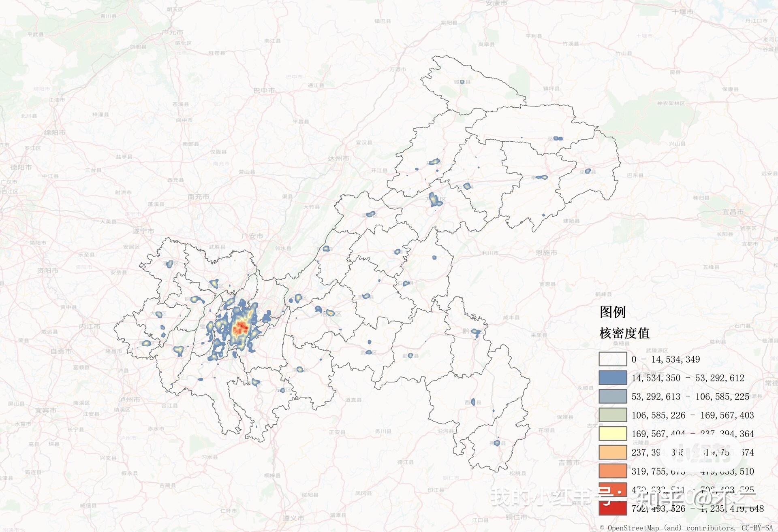This screenshot has width=778, height=532.
Task: Click the 广元市 city label
Action: pos(173,32)
